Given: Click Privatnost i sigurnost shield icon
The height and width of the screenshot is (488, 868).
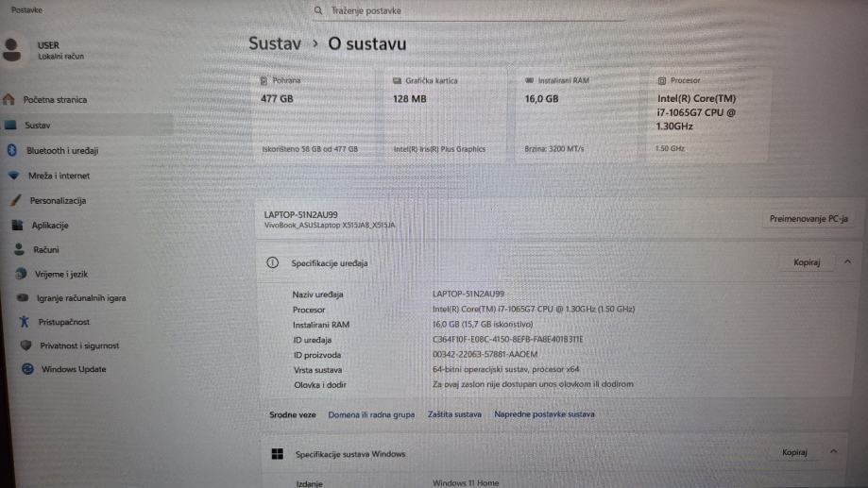Looking at the screenshot, I should click(26, 345).
